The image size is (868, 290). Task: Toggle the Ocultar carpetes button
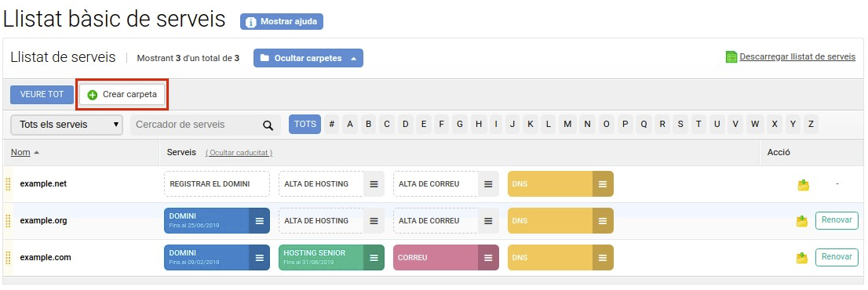point(308,58)
